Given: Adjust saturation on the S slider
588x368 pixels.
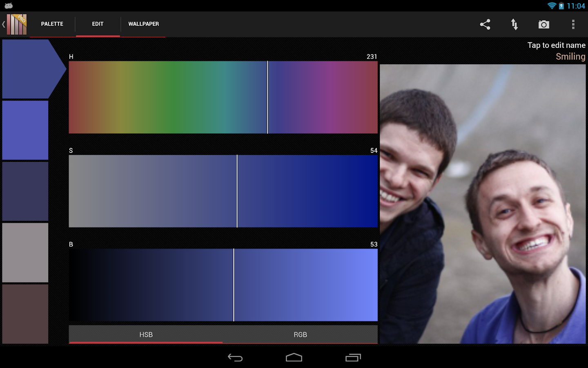Looking at the screenshot, I should tap(224, 191).
